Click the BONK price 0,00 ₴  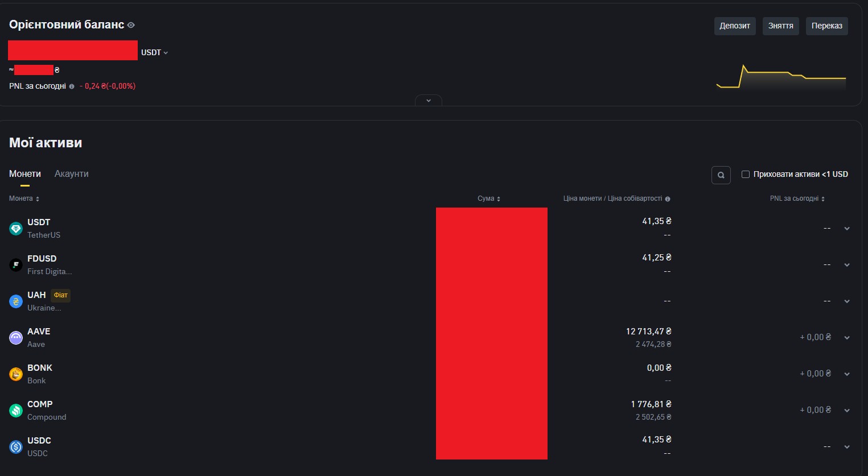pos(659,367)
